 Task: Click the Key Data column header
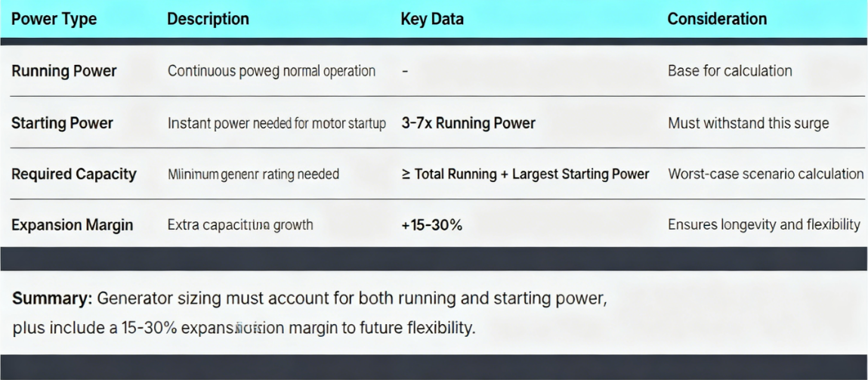click(x=432, y=20)
